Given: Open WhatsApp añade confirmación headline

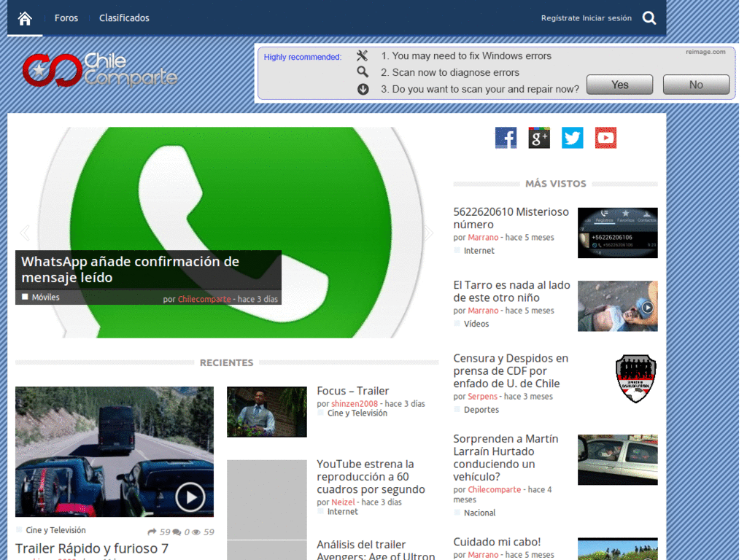Looking at the screenshot, I should (x=130, y=270).
